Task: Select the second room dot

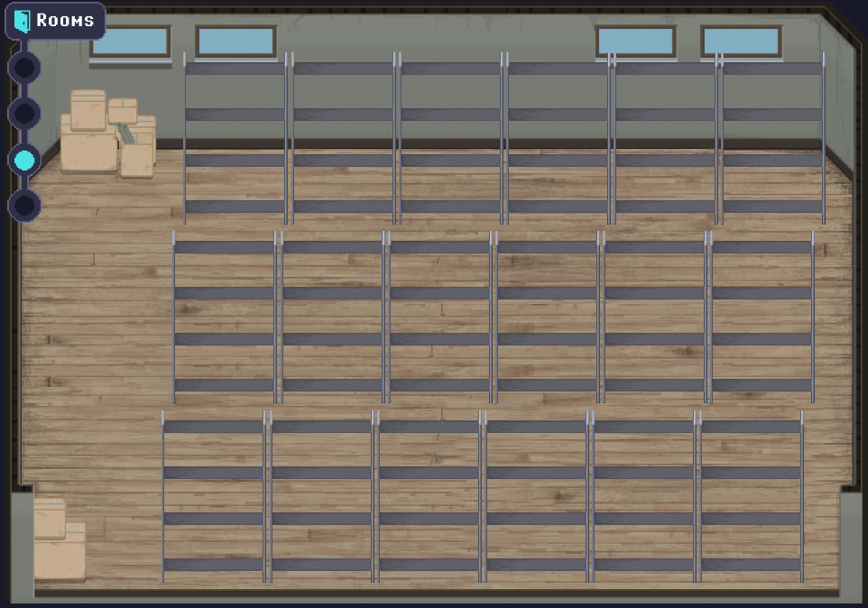Action: [x=24, y=114]
